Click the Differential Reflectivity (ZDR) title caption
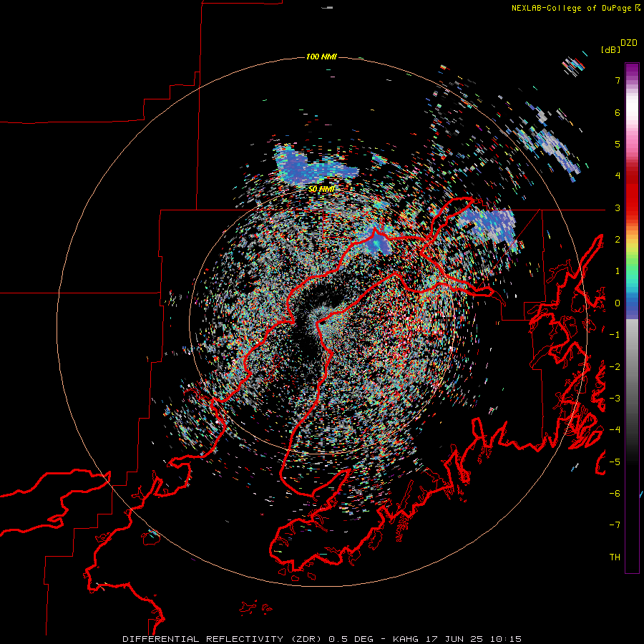The height and width of the screenshot is (644, 644). point(224,639)
